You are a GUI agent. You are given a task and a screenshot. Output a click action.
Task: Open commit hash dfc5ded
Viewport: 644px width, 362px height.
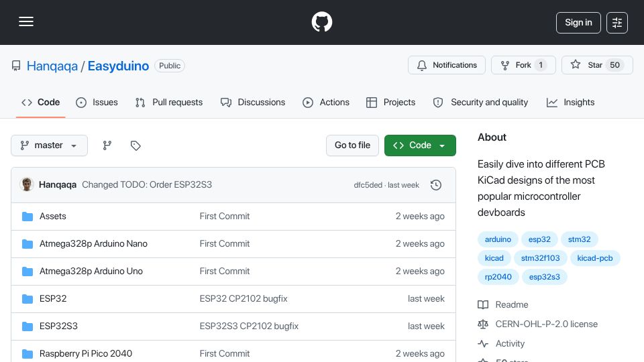coord(368,185)
